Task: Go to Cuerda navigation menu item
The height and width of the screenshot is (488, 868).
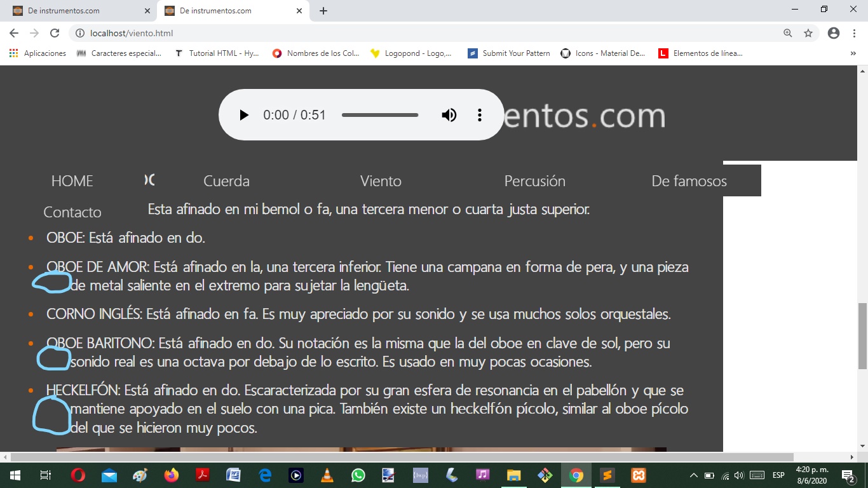Action: pyautogui.click(x=226, y=181)
